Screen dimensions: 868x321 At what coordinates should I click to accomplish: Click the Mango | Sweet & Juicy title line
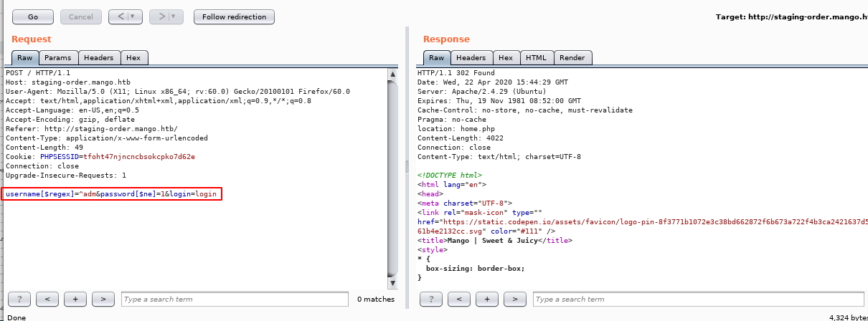pyautogui.click(x=495, y=241)
